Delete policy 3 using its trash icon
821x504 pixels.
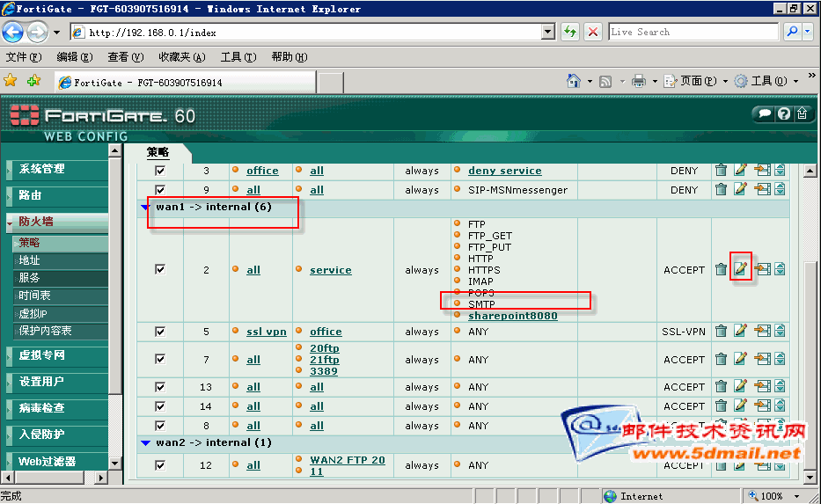[x=721, y=170]
